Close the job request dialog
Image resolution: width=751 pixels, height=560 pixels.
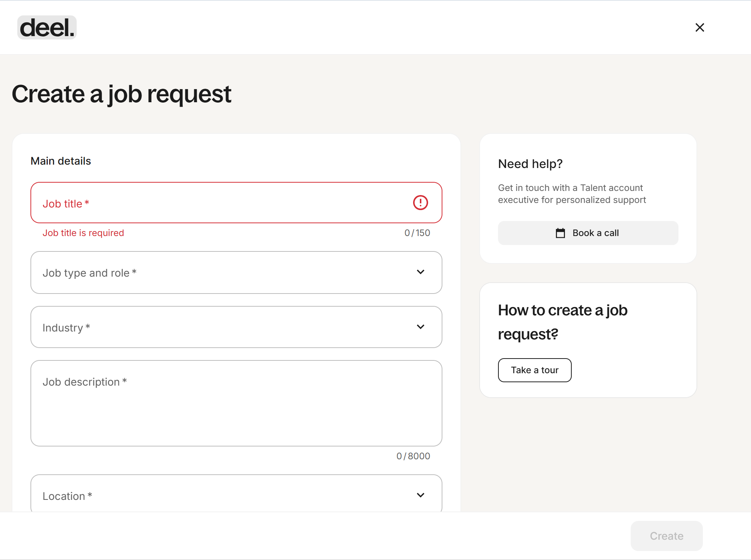tap(700, 27)
